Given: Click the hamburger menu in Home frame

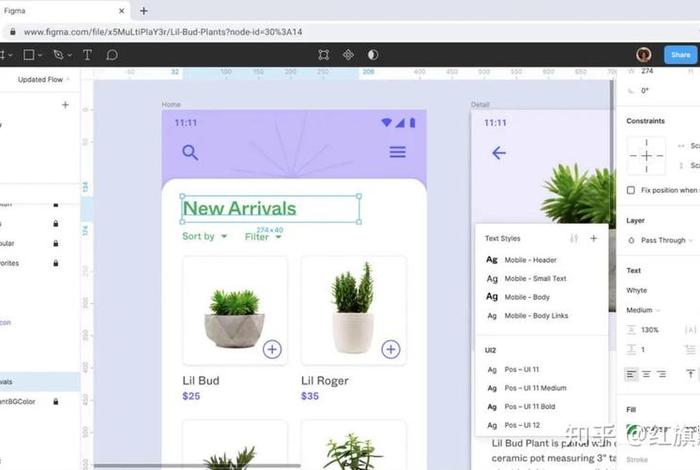Looking at the screenshot, I should 397,152.
